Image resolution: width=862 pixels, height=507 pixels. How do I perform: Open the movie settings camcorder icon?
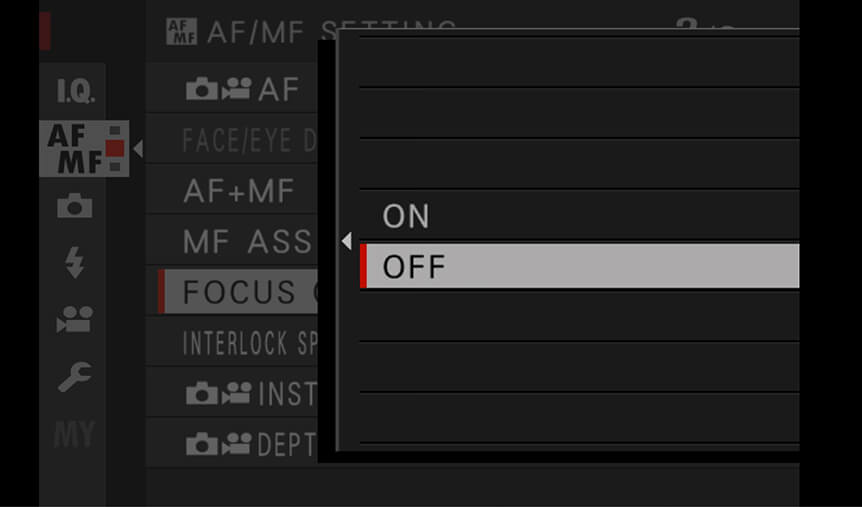pyautogui.click(x=74, y=319)
